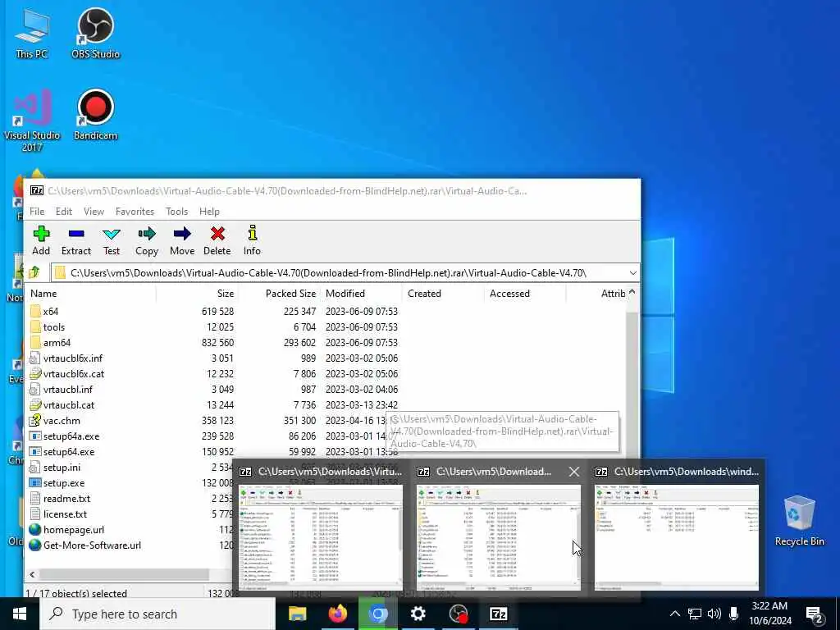Select the This PC desktop icon
The height and width of the screenshot is (630, 840).
(x=32, y=33)
